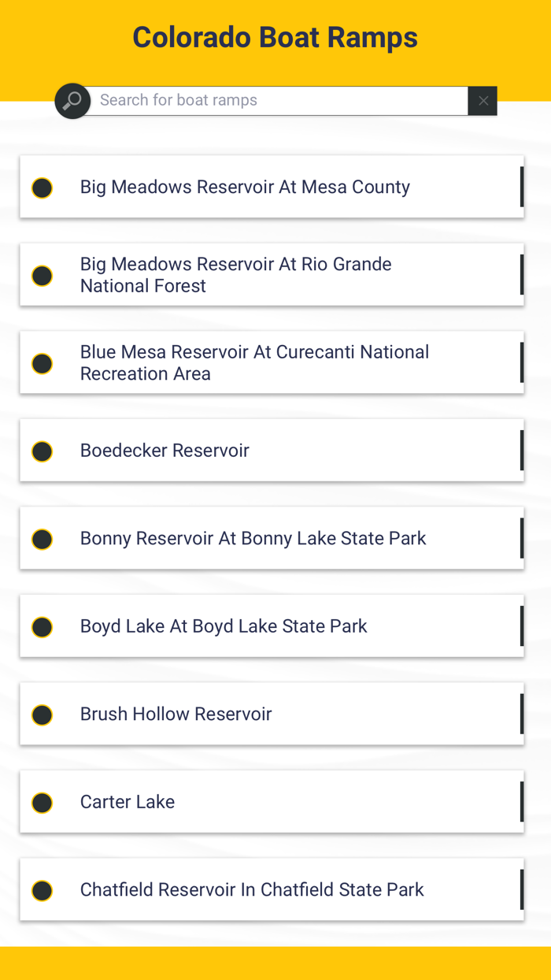Click the magnifying glass search icon

coord(72,101)
